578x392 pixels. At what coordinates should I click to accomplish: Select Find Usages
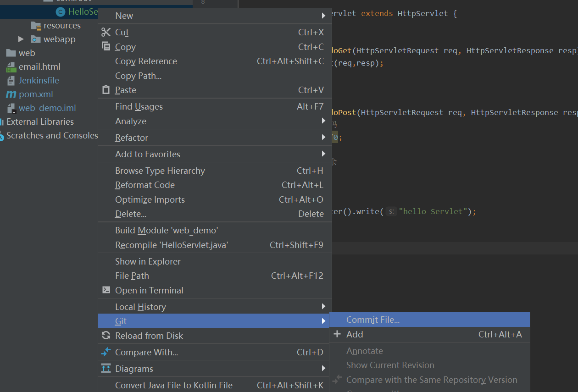(215, 106)
